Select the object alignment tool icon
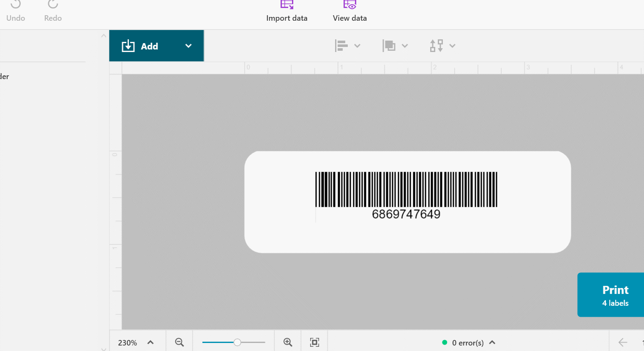The image size is (644, 351). tap(341, 45)
